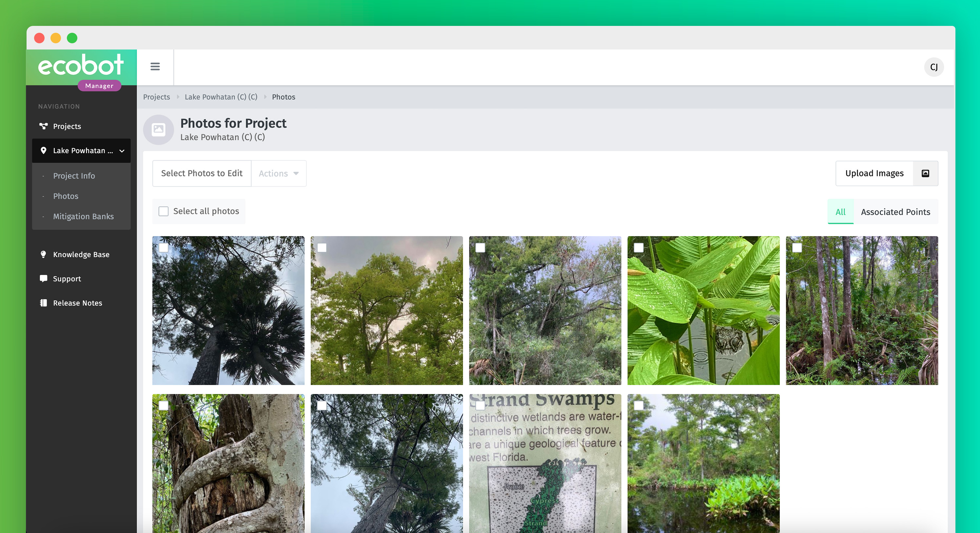Click the Support chat icon
The height and width of the screenshot is (533, 980).
pos(43,279)
